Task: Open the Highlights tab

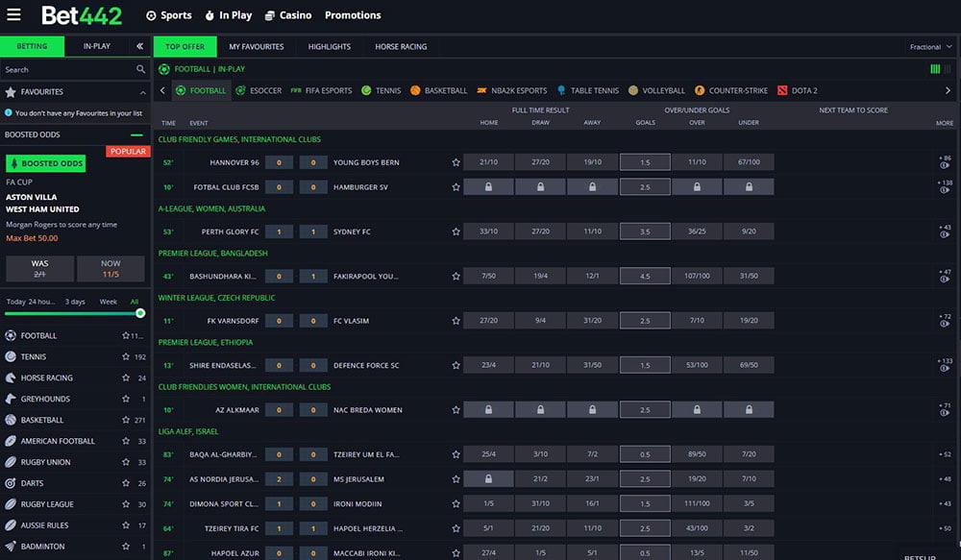Action: (329, 46)
